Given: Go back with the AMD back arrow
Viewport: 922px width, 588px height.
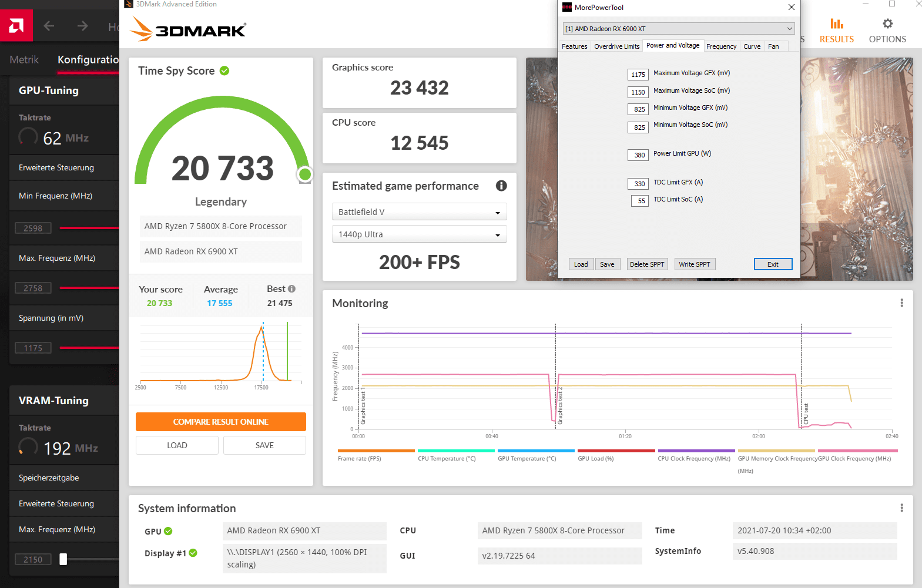Looking at the screenshot, I should [49, 26].
